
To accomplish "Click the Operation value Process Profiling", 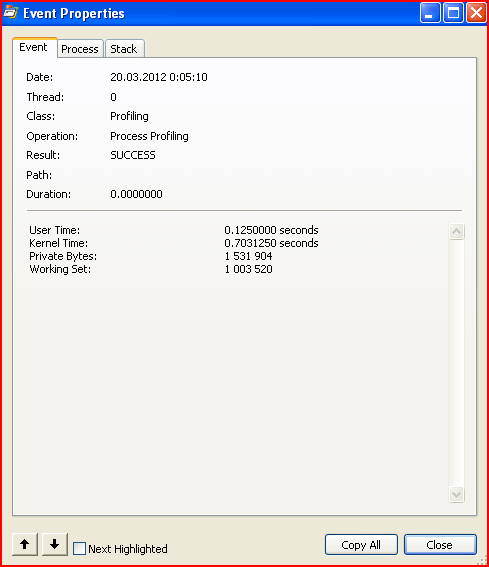I will pyautogui.click(x=149, y=136).
